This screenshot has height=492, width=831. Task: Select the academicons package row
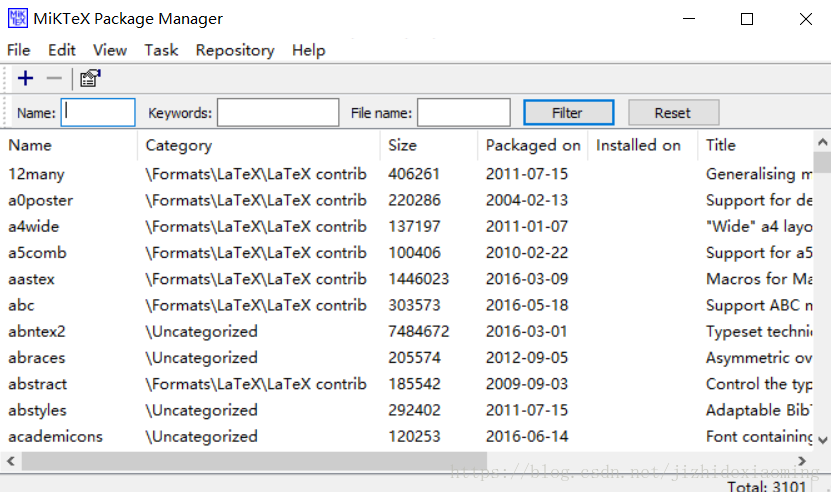[406, 436]
